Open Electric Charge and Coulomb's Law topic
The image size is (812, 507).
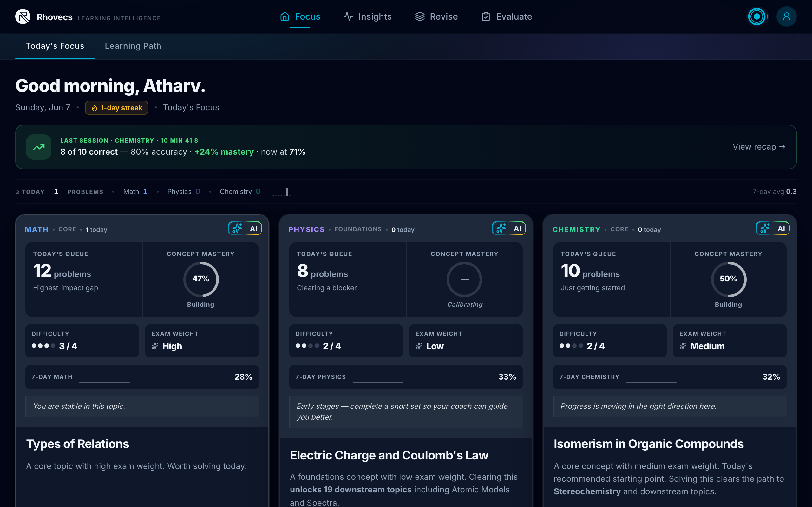389,455
